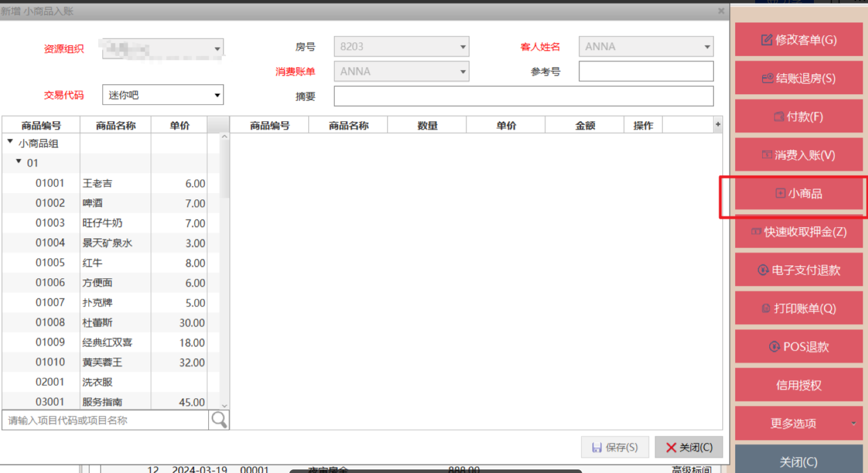Viewport: 868px width, 473px height.
Task: Open the 交易代码 dropdown
Action: pyautogui.click(x=217, y=95)
